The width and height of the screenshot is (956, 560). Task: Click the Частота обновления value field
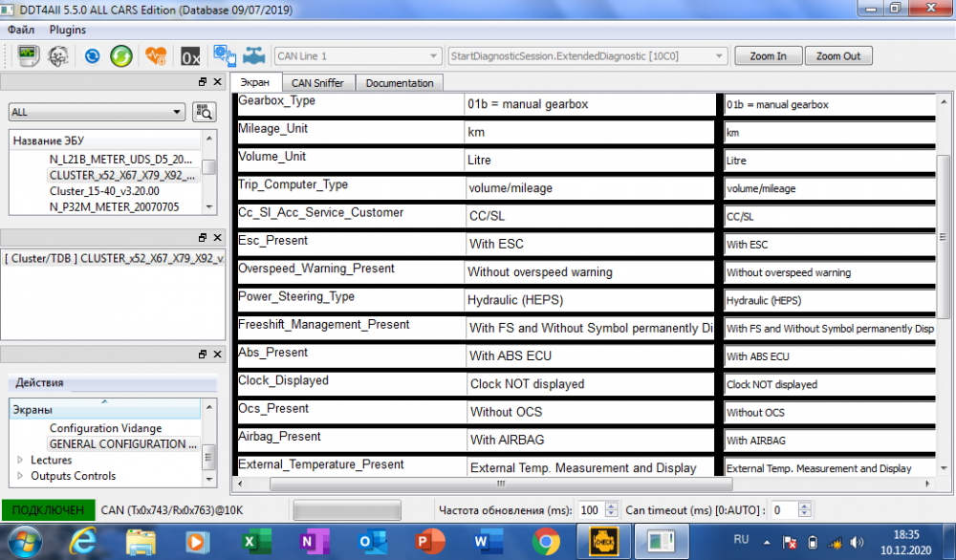tap(592, 510)
